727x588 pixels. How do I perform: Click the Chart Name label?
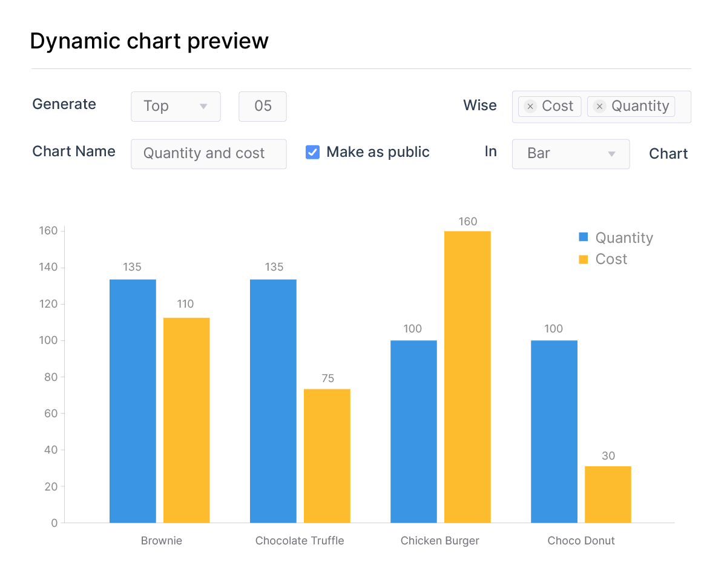[x=74, y=151]
